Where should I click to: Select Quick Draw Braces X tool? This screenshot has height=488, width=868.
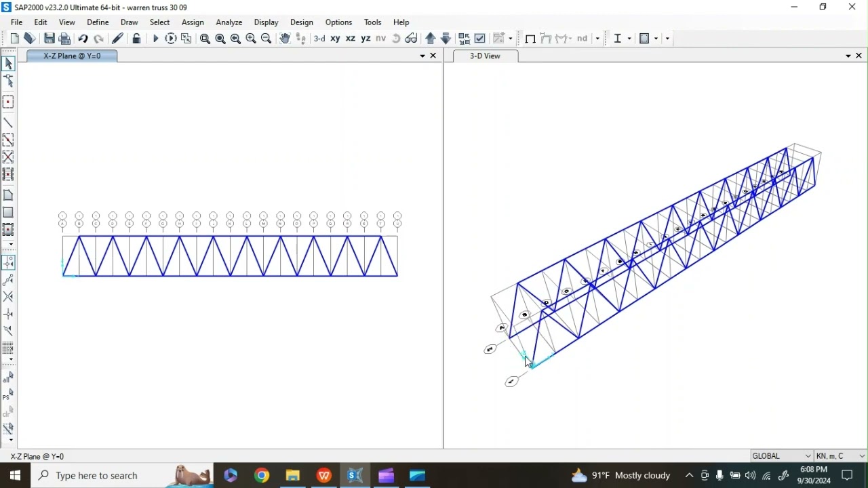click(x=9, y=157)
